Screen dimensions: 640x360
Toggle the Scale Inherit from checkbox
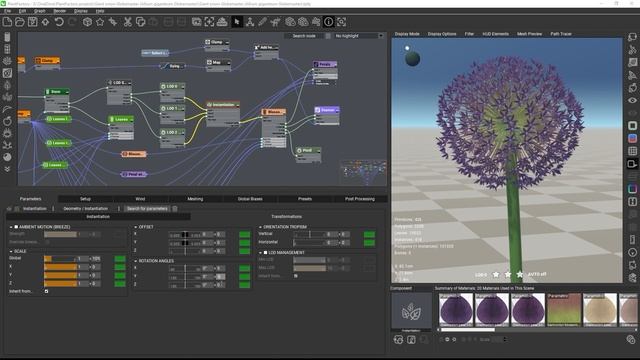[x=46, y=291]
